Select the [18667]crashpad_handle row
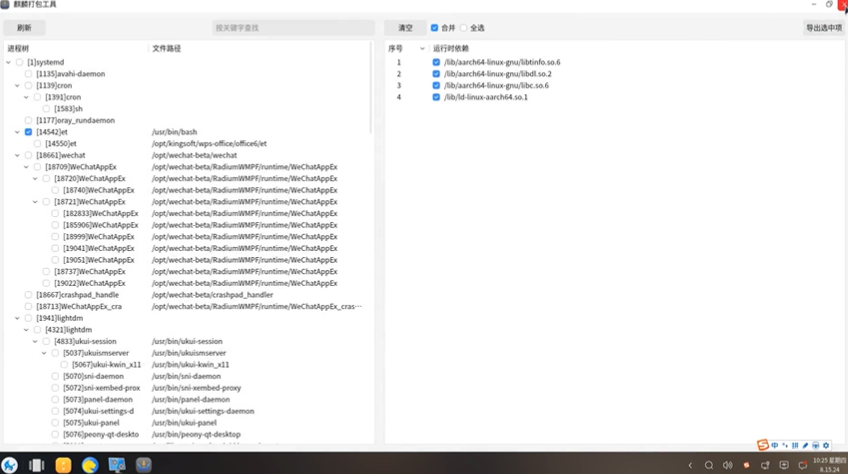 pyautogui.click(x=187, y=295)
